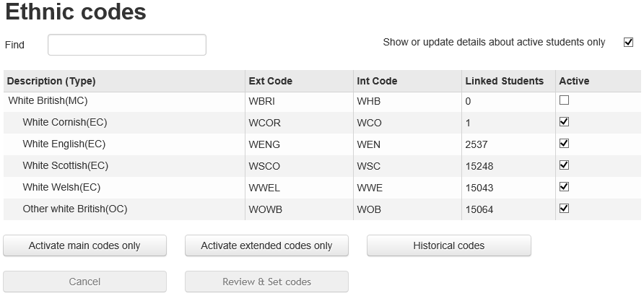This screenshot has width=644, height=296.
Task: Select the White British(MC) parent row
Action: coord(48,101)
